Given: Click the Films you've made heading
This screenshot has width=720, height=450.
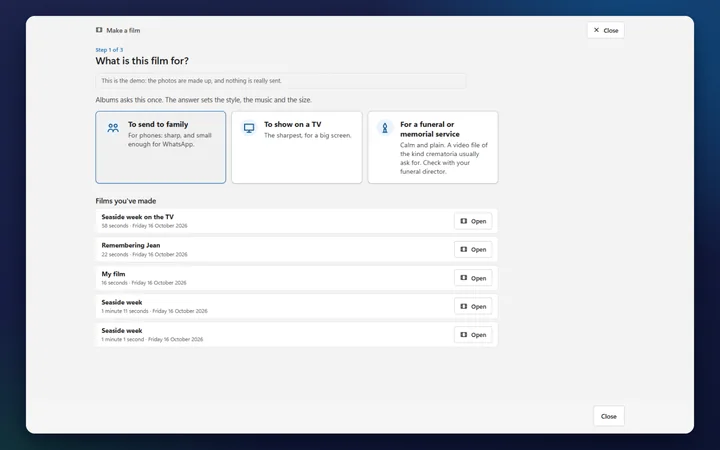Looking at the screenshot, I should (x=126, y=201).
